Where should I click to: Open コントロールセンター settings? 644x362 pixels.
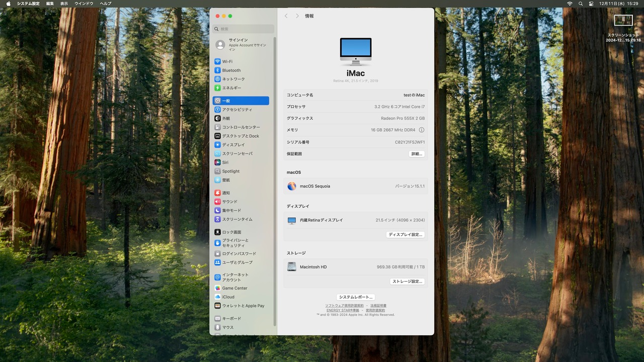pos(241,127)
